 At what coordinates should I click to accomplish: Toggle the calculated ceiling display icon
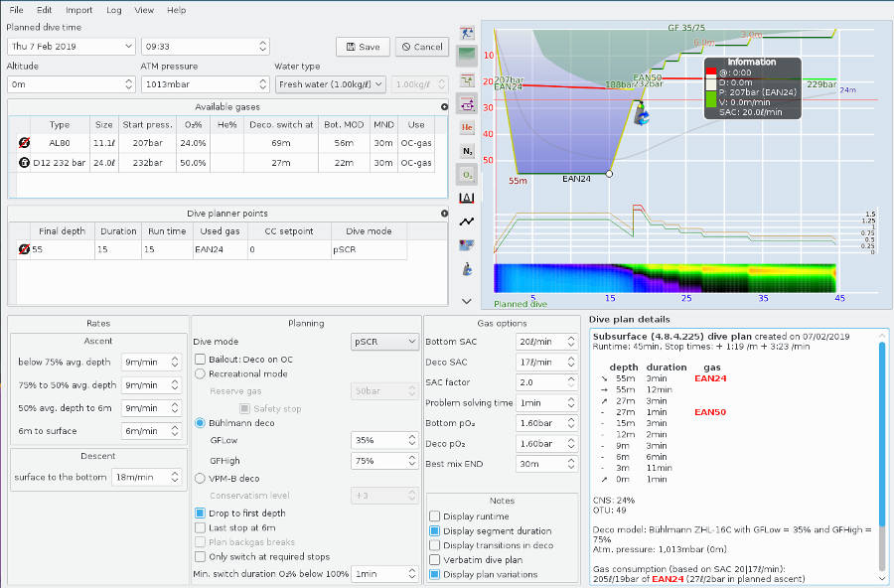click(x=467, y=80)
